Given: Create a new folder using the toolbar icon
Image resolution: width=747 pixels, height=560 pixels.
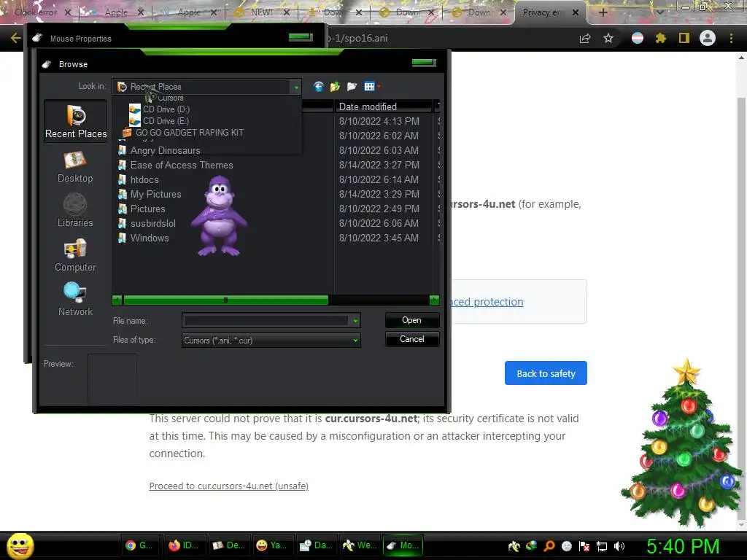Looking at the screenshot, I should tap(352, 86).
